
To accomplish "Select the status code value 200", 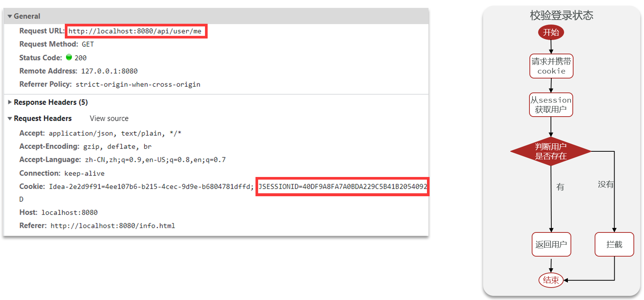I will click(81, 58).
